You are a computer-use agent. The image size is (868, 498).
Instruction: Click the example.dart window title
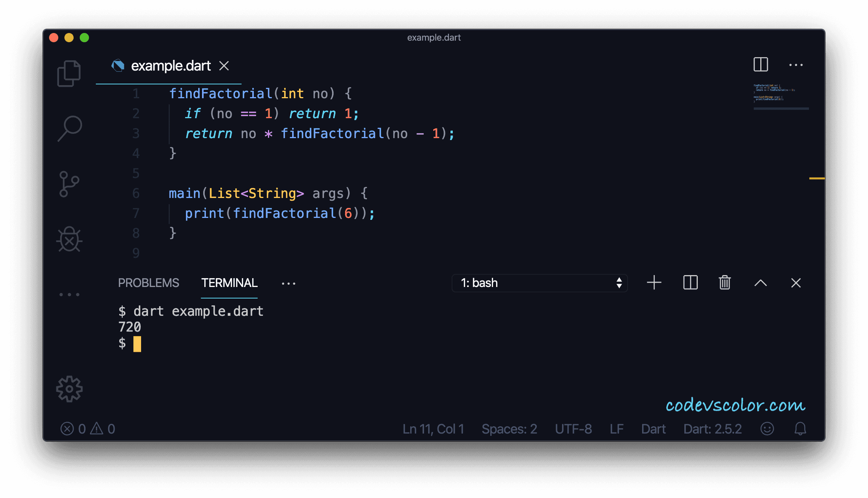tap(434, 38)
